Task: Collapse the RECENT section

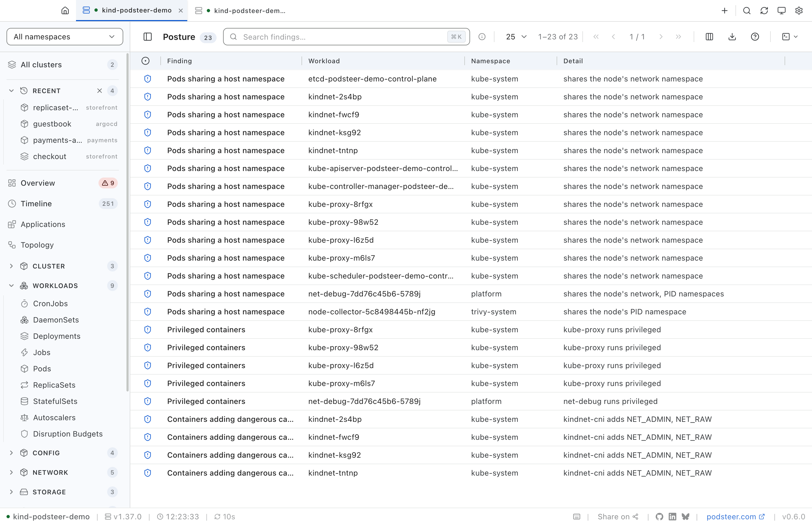Action: point(11,91)
